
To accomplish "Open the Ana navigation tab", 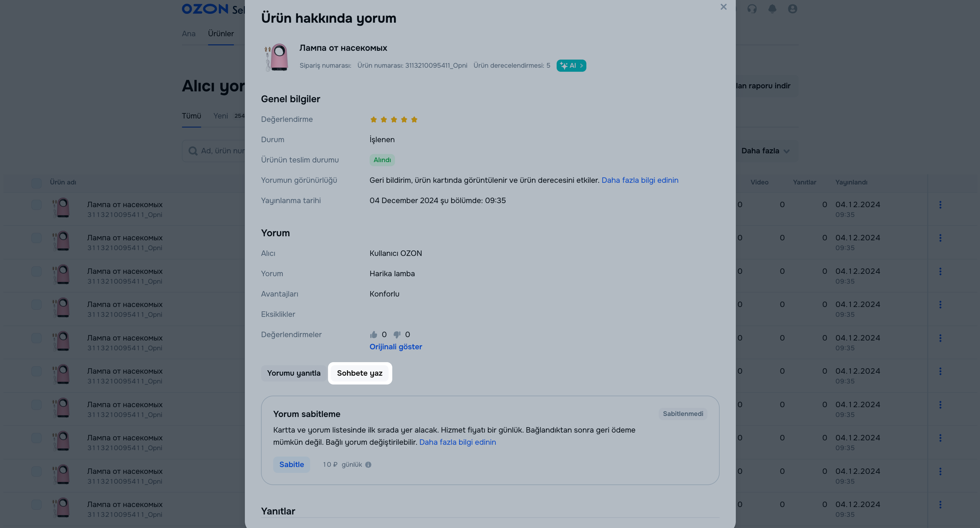I will click(189, 34).
